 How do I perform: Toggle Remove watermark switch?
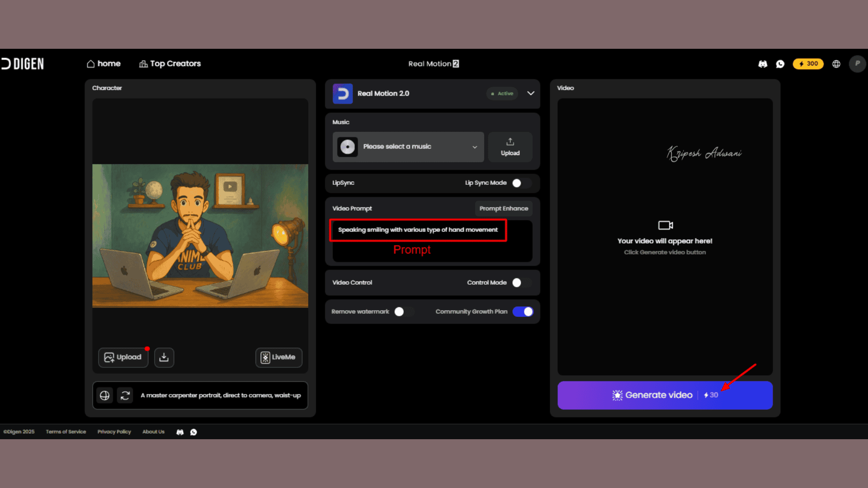coord(404,312)
